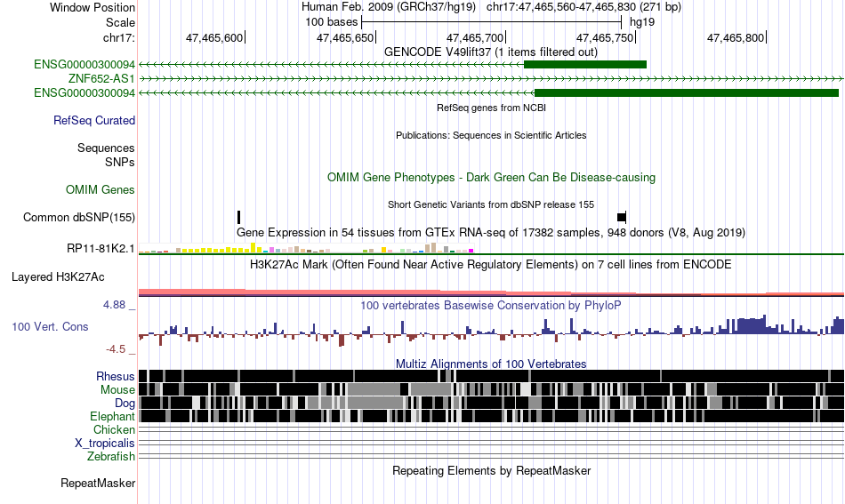Click the long ENSG00000300094 exon block

687,92
